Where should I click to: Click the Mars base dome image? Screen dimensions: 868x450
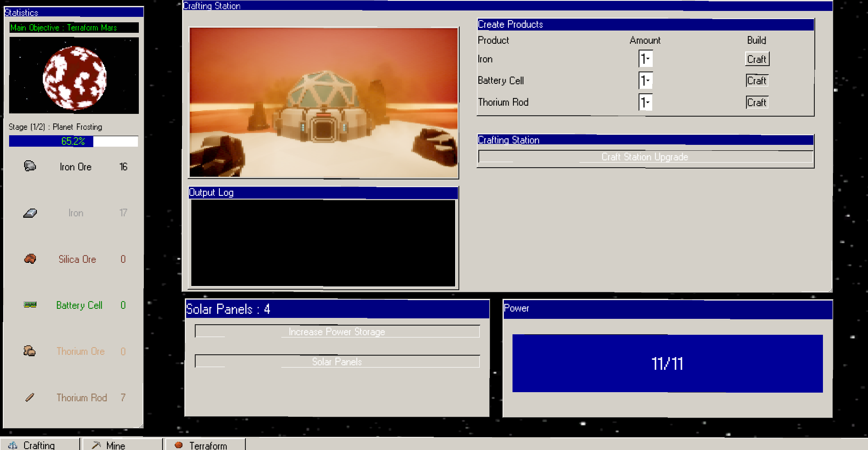tap(324, 102)
